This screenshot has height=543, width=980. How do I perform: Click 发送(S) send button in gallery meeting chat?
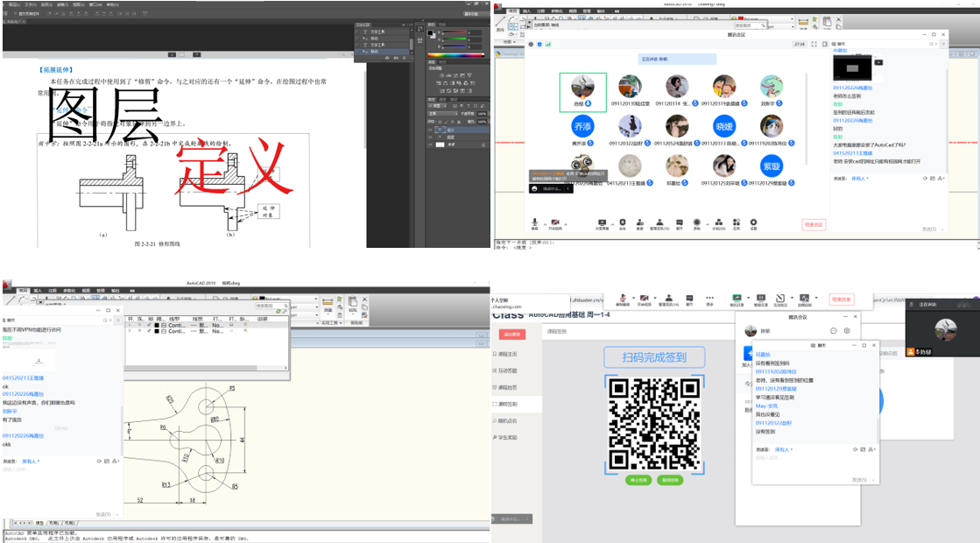[928, 229]
